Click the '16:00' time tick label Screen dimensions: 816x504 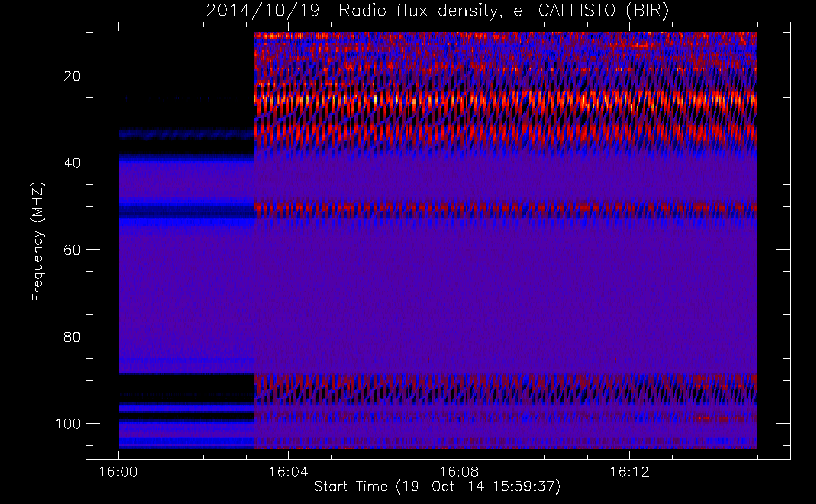[x=118, y=472]
